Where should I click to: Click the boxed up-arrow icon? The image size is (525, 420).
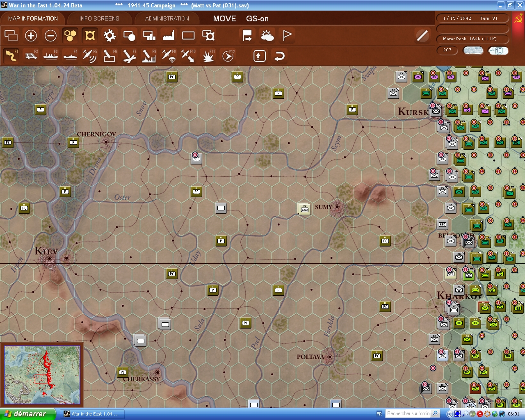tap(259, 56)
